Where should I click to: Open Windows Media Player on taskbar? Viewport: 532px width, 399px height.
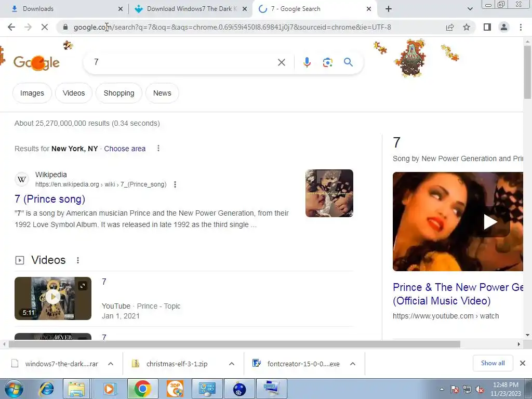click(x=109, y=389)
